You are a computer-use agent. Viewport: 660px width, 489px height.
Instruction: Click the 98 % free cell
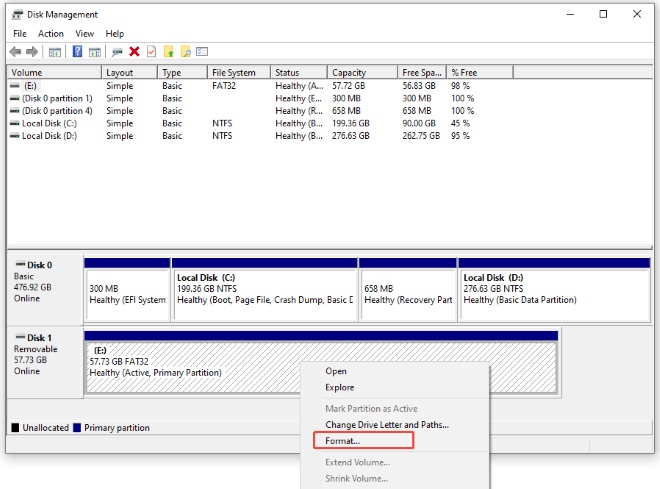tap(460, 85)
